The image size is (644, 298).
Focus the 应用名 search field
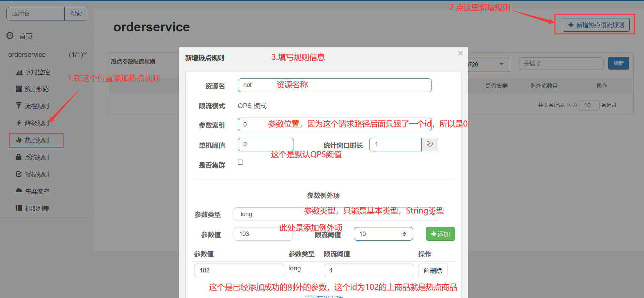[x=35, y=13]
